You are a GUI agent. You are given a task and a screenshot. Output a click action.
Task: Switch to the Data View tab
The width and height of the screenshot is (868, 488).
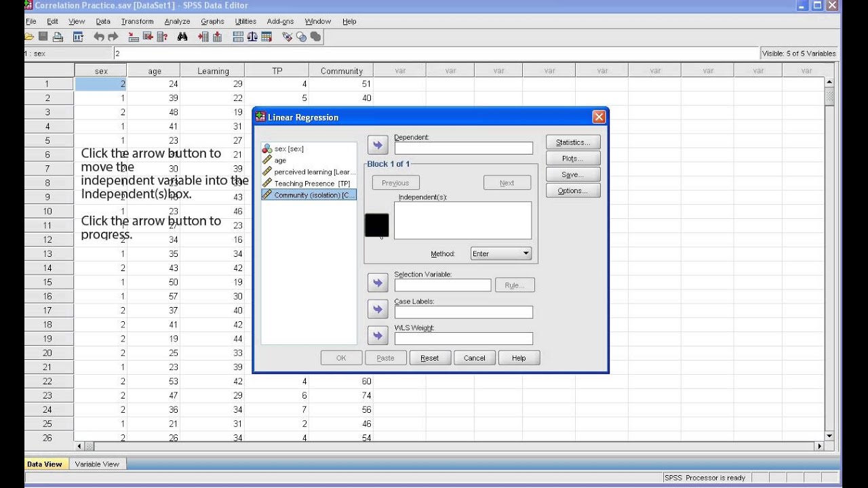[45, 464]
